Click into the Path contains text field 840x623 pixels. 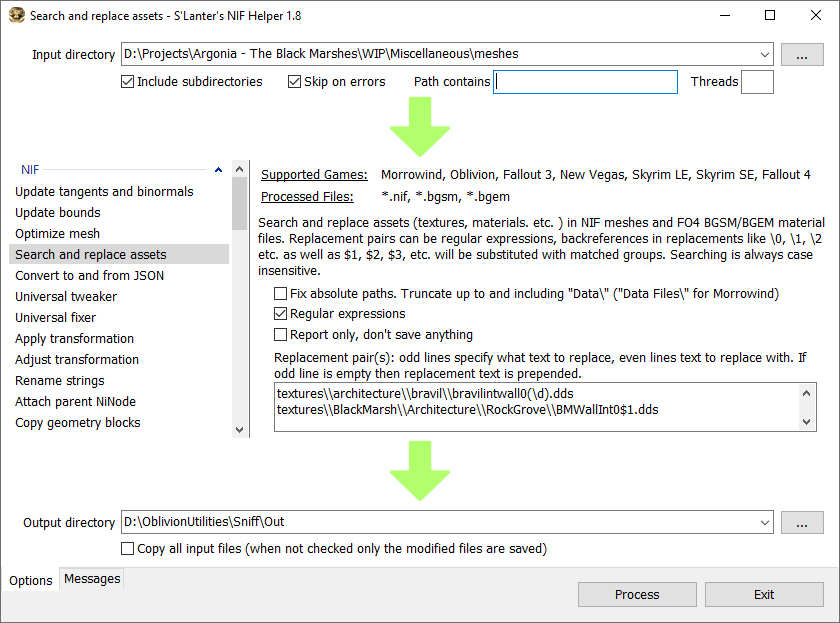point(586,82)
